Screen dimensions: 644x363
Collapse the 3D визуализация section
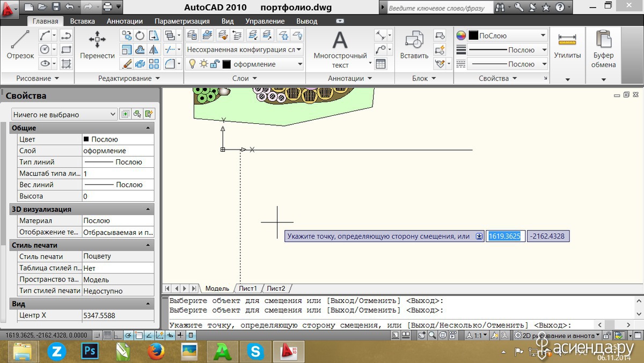click(82, 209)
